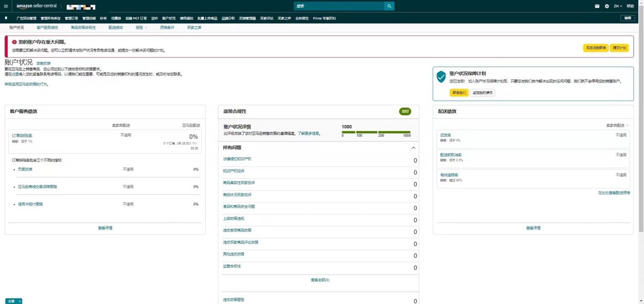Open 广告活动管理 in the favorites bar
The image size is (644, 304).
(26, 18)
